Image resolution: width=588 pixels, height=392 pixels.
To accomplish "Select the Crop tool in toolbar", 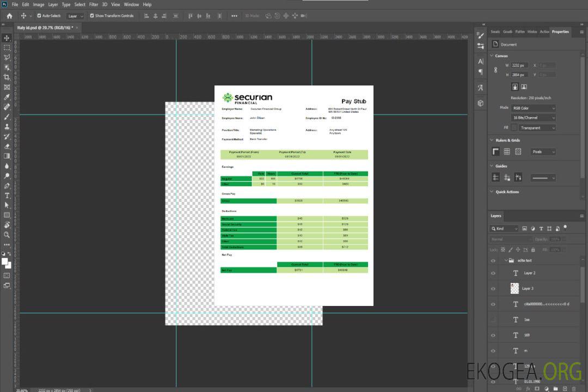I will [7, 77].
